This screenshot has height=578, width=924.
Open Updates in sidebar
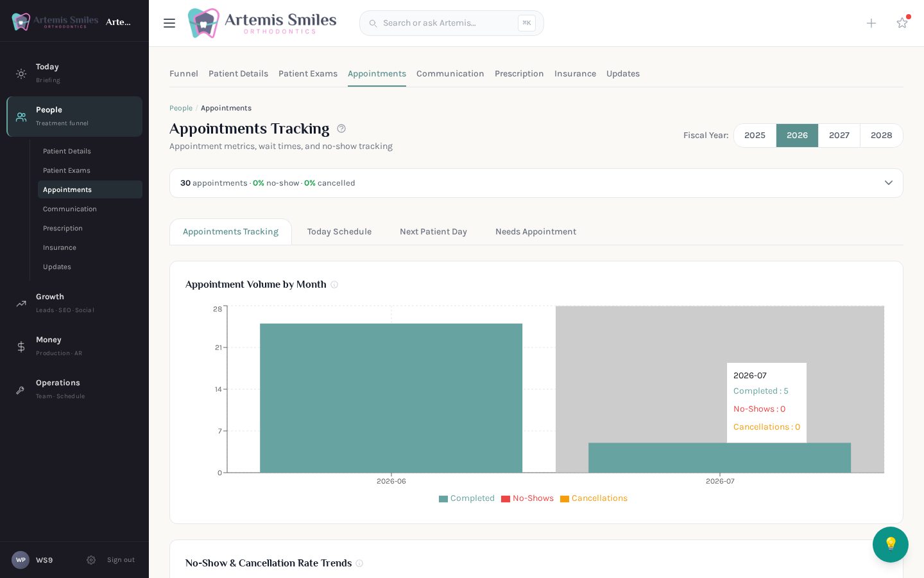pyautogui.click(x=90, y=267)
